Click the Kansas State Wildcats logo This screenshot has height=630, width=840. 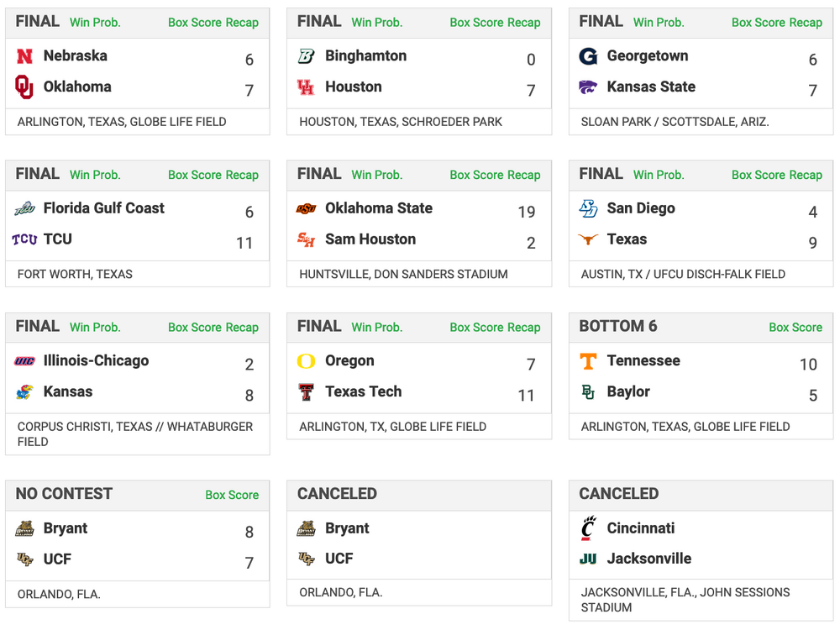point(588,87)
